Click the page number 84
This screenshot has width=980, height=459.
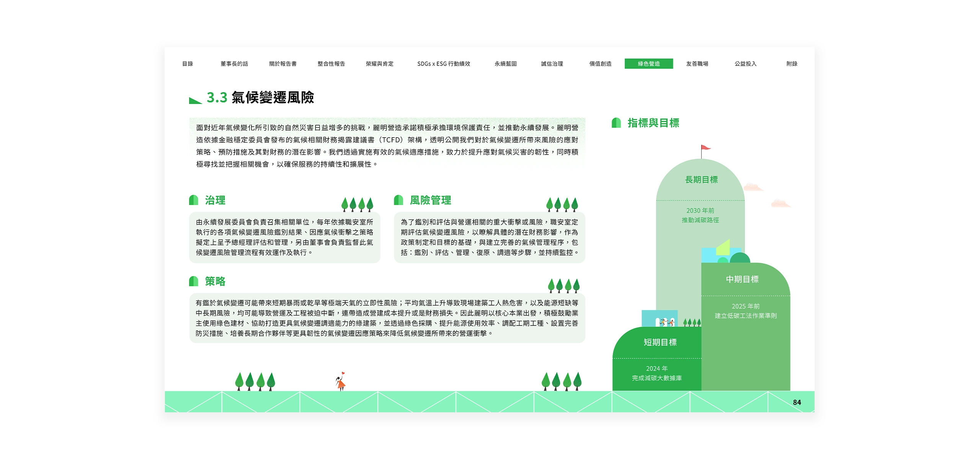click(798, 402)
